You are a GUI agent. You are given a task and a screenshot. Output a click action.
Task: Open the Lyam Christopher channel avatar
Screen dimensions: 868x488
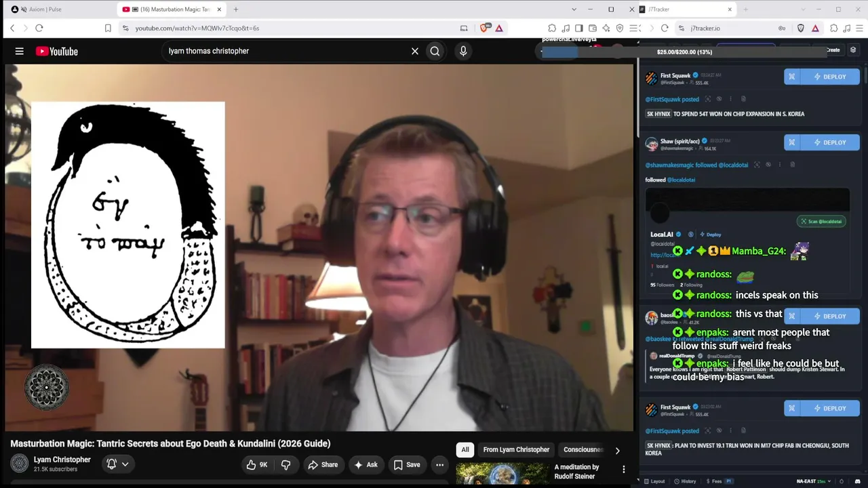[x=20, y=464]
